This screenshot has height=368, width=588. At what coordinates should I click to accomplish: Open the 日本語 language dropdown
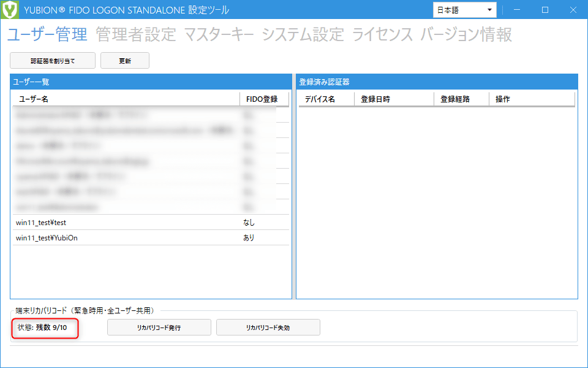(465, 10)
